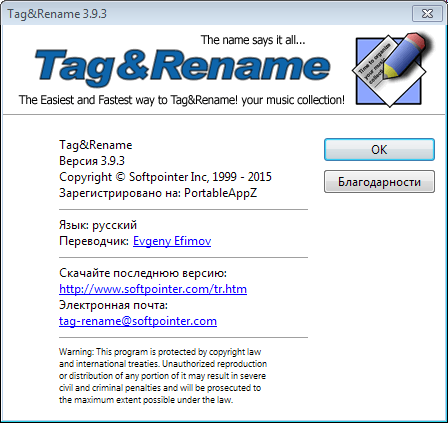This screenshot has width=448, height=423.
Task: Click the Зарегистрировано на: PortableAppZ line
Action: (158, 193)
